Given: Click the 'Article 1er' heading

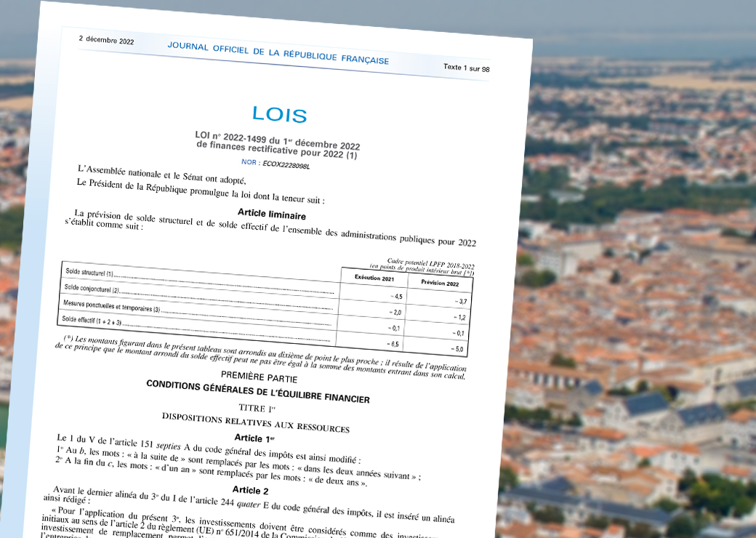Looking at the screenshot, I should [x=254, y=438].
